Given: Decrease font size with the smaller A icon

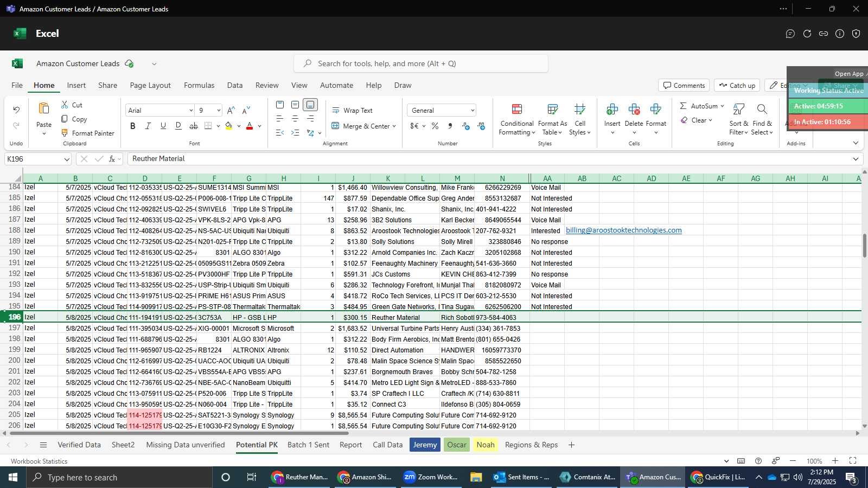Looking at the screenshot, I should pos(246,110).
